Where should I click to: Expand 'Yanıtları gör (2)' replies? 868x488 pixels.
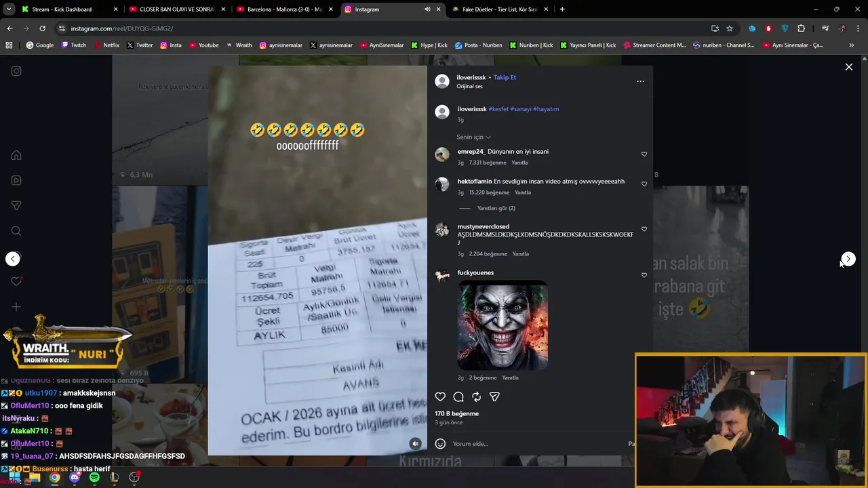point(496,209)
